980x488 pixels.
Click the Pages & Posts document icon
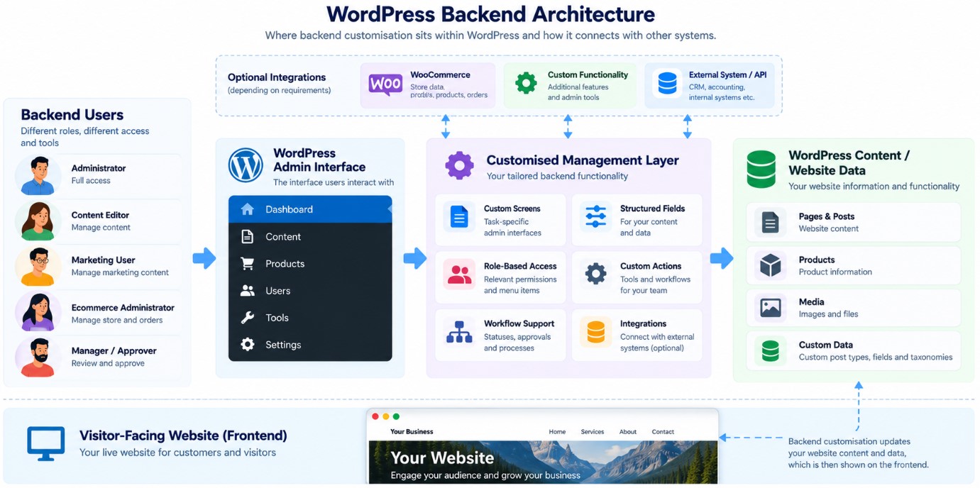(x=770, y=222)
